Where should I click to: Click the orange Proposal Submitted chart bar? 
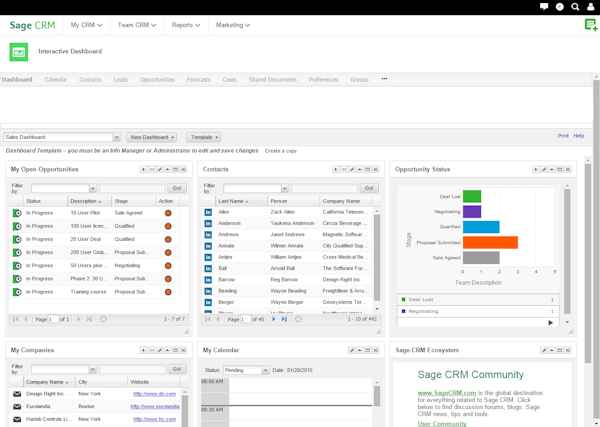tap(490, 242)
